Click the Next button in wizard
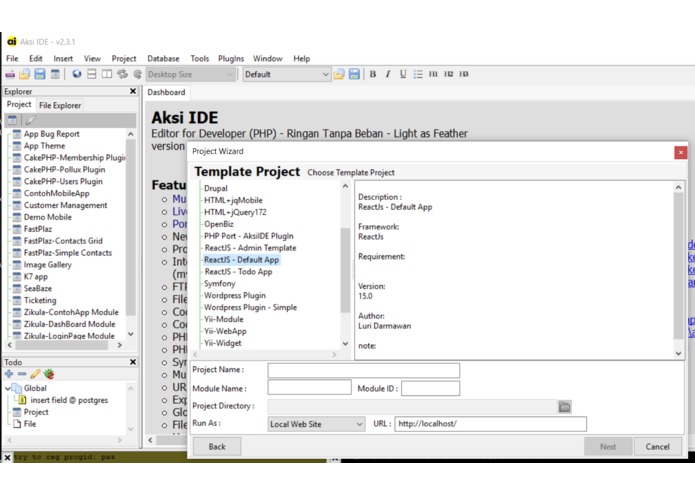The height and width of the screenshot is (494, 695). [608, 447]
